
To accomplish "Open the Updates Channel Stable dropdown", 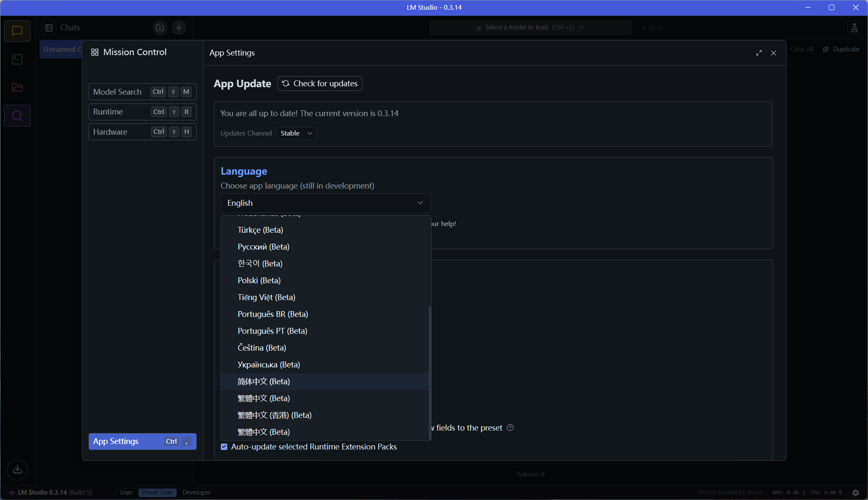I will pos(296,133).
